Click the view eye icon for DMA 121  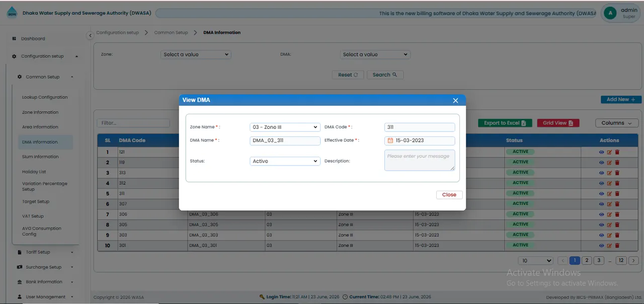tap(602, 152)
